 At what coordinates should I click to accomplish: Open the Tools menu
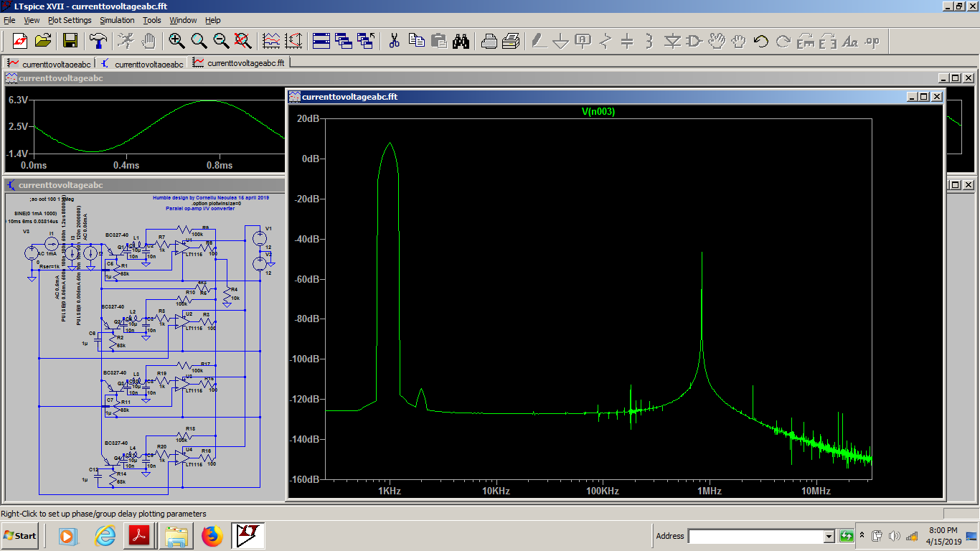click(x=152, y=20)
